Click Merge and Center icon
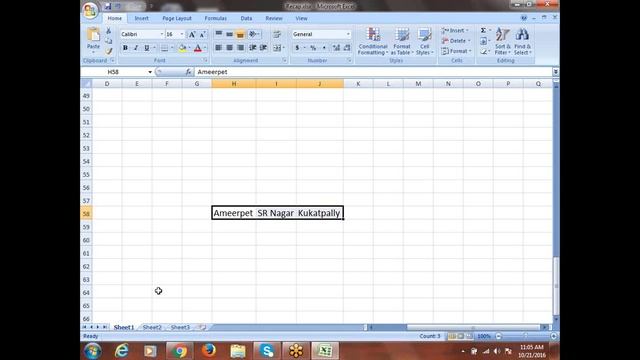Viewport: 640px width, 360px height. coord(277,48)
